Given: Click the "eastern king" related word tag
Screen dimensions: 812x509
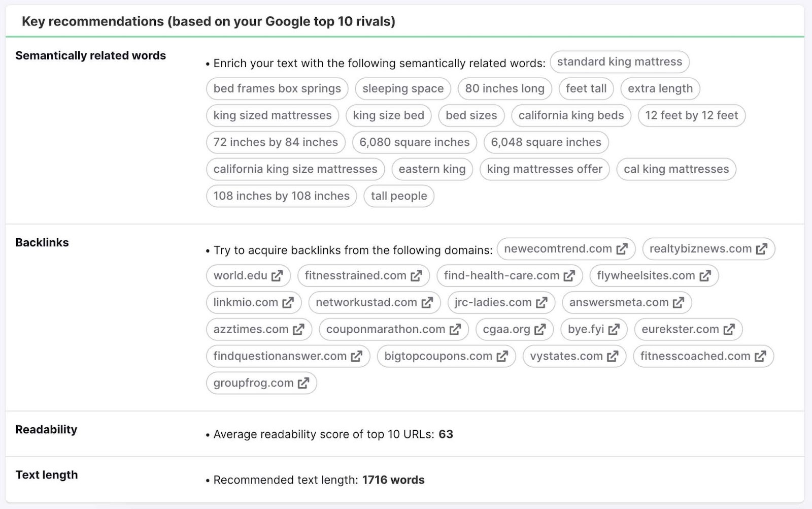Looking at the screenshot, I should pos(432,169).
